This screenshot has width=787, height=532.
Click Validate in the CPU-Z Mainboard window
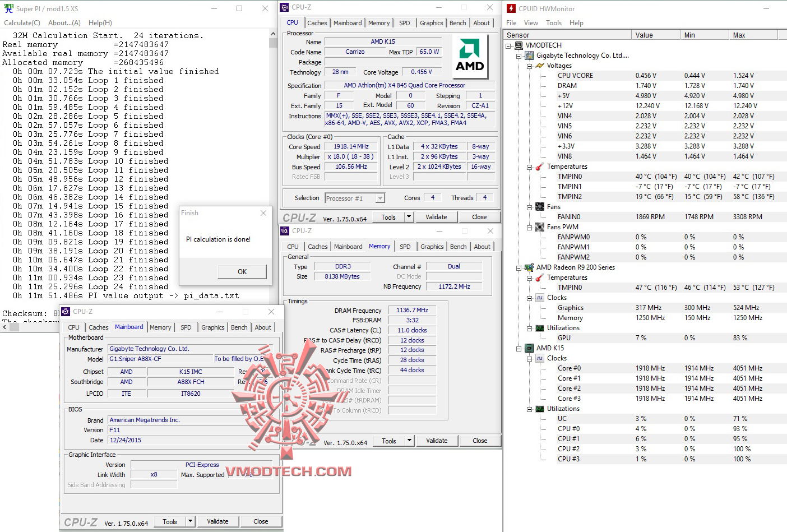pyautogui.click(x=217, y=521)
